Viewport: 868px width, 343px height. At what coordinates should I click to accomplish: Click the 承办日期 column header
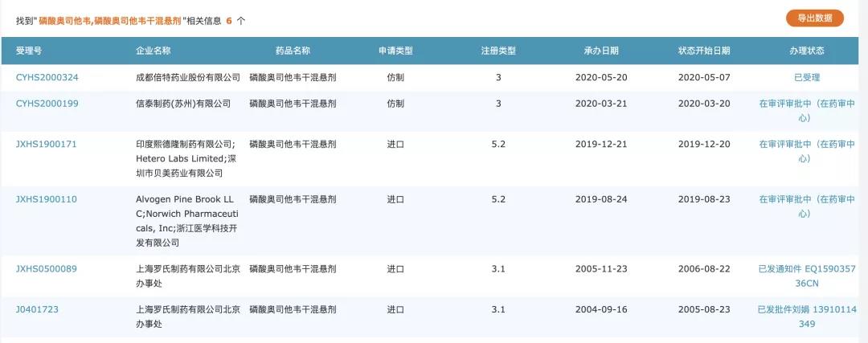(601, 51)
